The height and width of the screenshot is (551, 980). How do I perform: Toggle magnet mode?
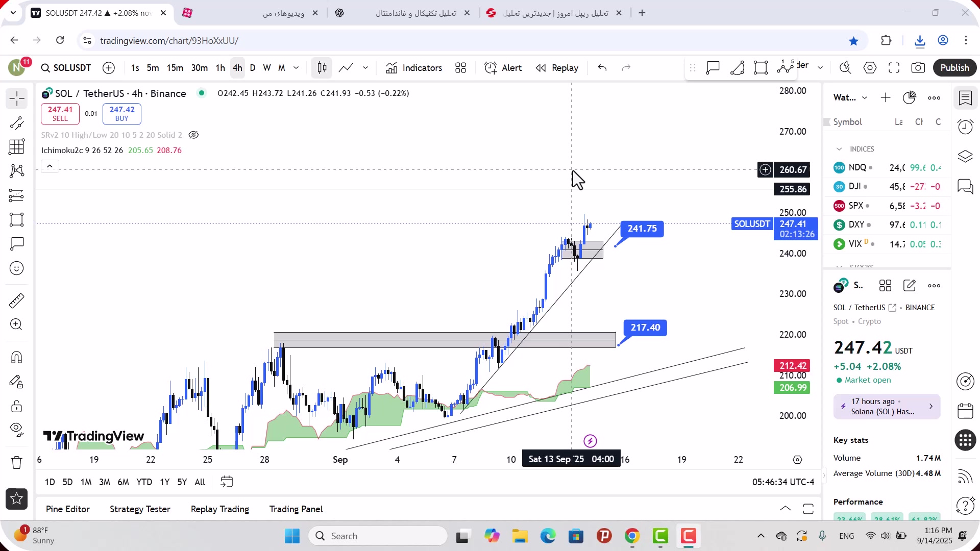(x=16, y=357)
